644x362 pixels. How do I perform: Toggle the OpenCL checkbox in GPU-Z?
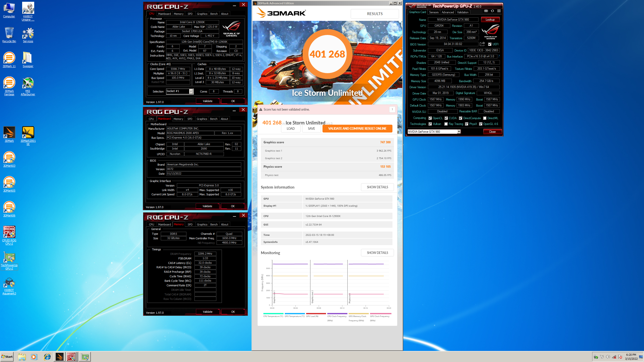point(430,118)
